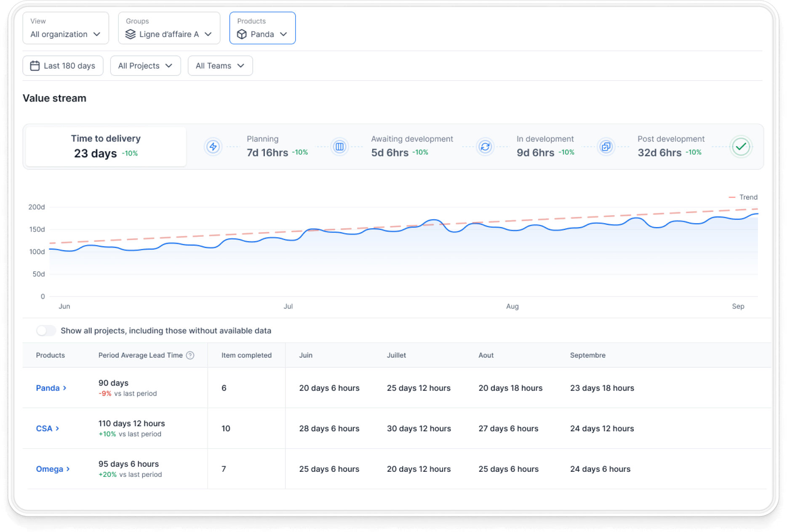
Task: Click the green checkmark completion icon
Action: [x=741, y=147]
